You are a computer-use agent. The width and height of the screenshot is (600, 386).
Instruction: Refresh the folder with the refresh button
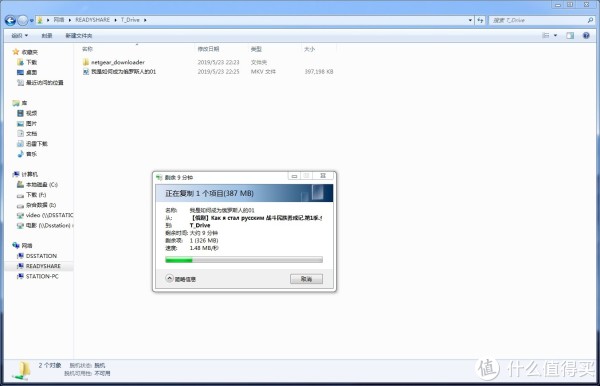480,20
